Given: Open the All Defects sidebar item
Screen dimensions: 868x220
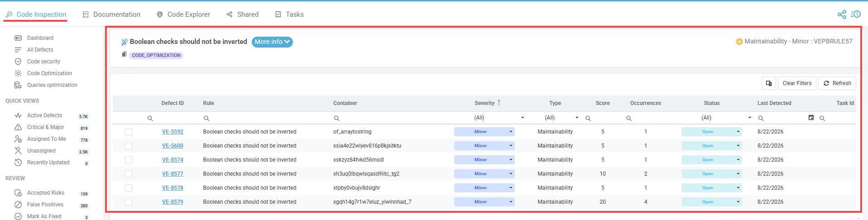Looking at the screenshot, I should point(40,50).
